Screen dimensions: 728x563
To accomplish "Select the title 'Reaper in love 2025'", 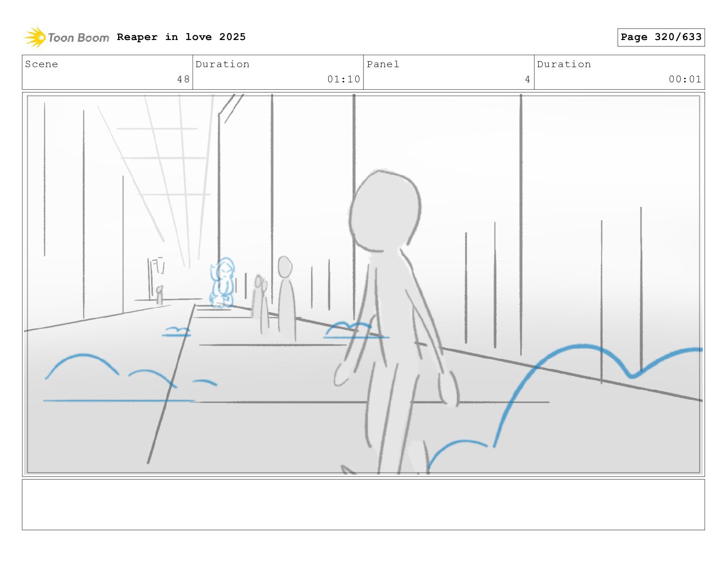I will (181, 37).
